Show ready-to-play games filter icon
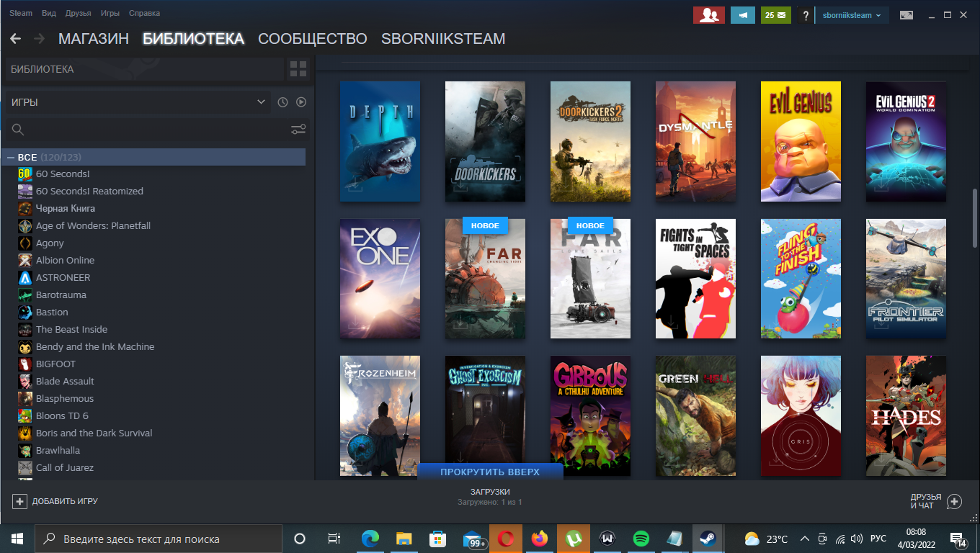Screen dimensions: 980x553 tap(301, 102)
